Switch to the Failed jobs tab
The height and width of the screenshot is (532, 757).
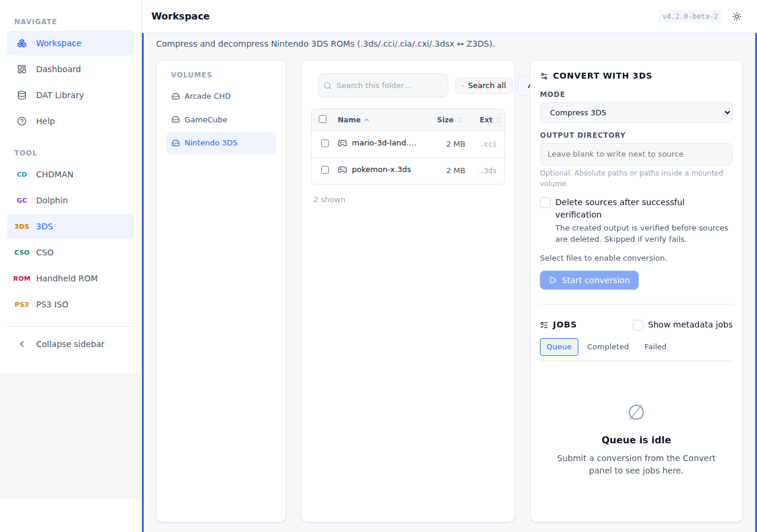click(x=655, y=347)
